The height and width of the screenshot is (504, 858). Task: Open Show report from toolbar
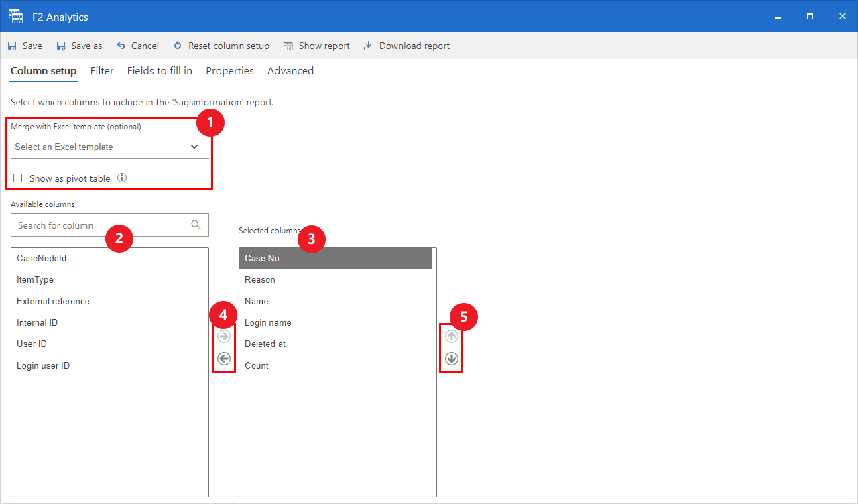coord(316,46)
